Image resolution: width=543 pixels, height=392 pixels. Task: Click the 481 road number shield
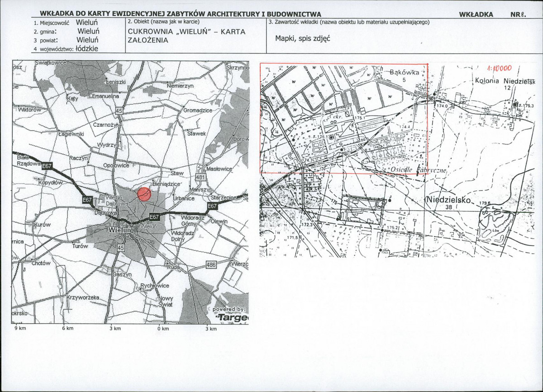201,177
